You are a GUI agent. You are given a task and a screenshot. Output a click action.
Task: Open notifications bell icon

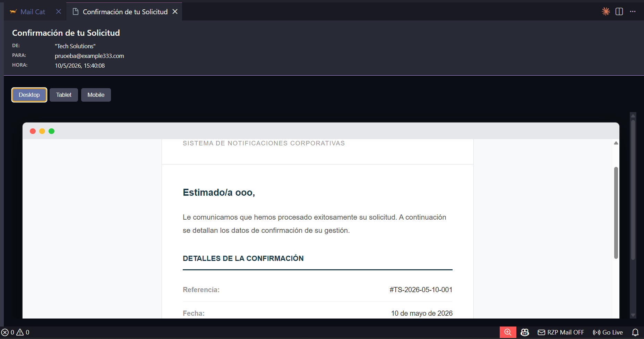[635, 332]
